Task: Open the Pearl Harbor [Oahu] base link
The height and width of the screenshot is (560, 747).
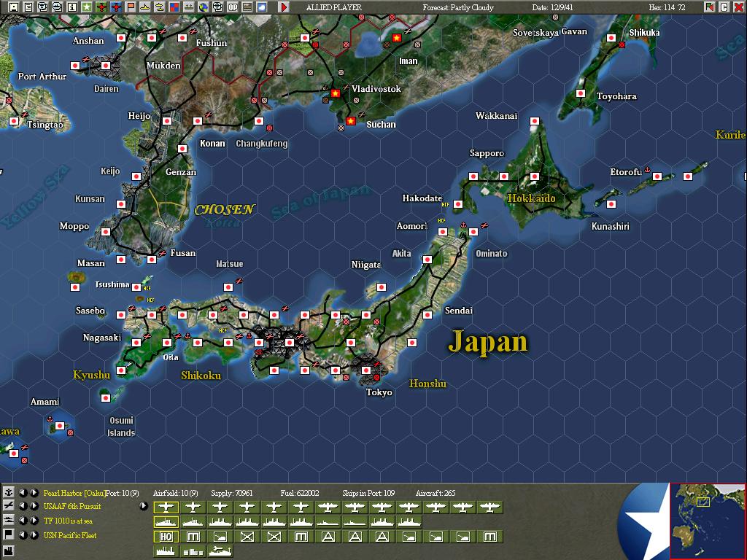Action: point(73,491)
